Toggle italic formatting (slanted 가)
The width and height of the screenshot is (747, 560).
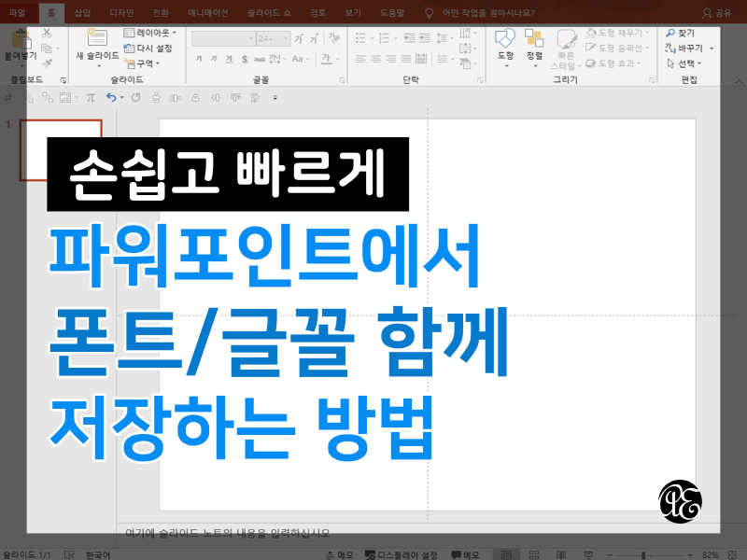click(x=214, y=59)
